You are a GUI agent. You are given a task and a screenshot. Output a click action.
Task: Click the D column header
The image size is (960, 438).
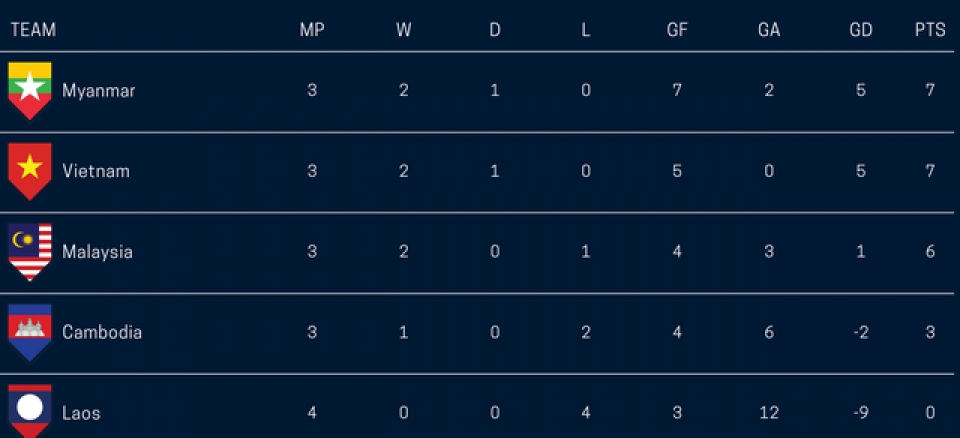[495, 30]
